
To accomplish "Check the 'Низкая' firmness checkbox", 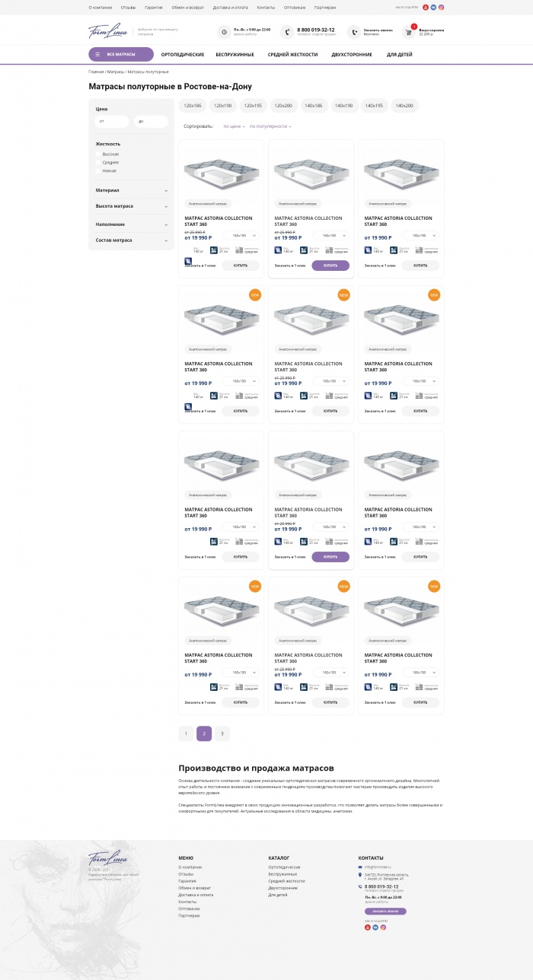I will click(x=99, y=170).
